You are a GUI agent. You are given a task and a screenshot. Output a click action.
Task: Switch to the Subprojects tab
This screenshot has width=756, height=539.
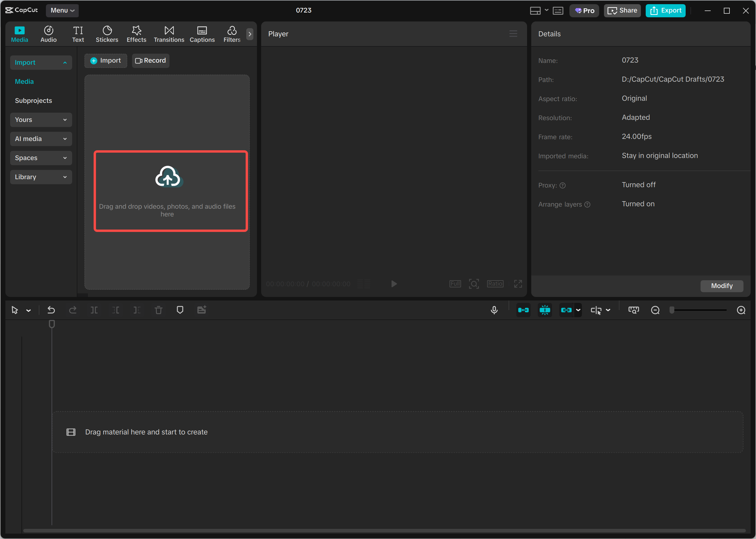33,100
